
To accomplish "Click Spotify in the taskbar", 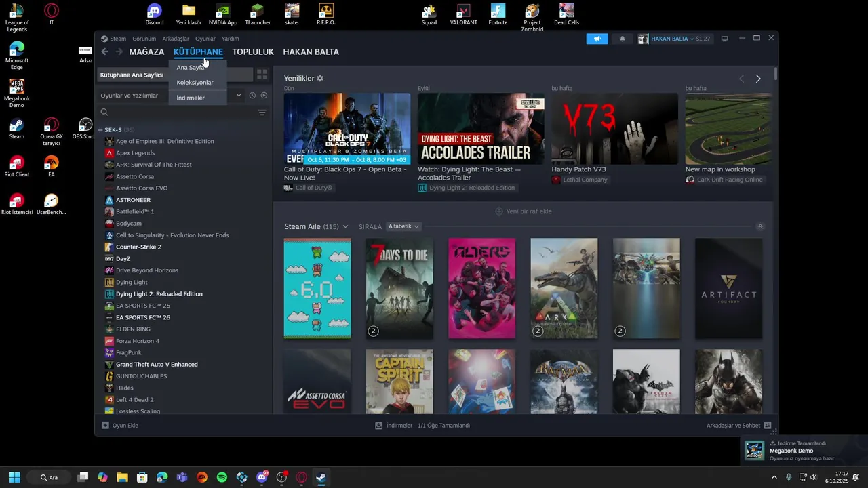I will pos(222,477).
